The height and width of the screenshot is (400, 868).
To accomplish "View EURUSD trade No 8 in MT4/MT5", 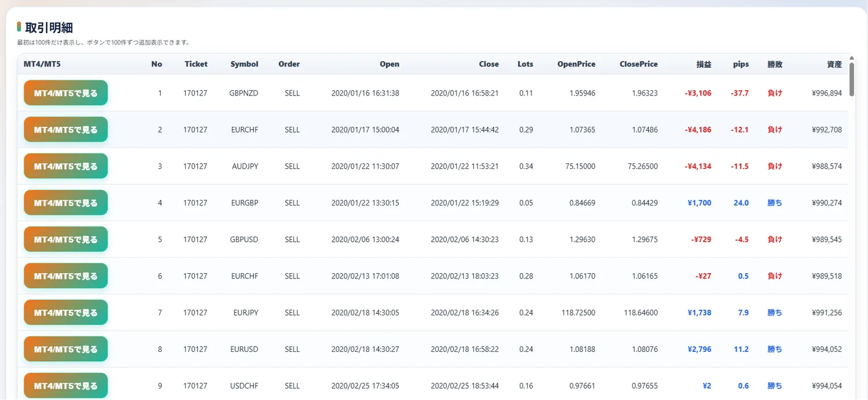I will 65,349.
